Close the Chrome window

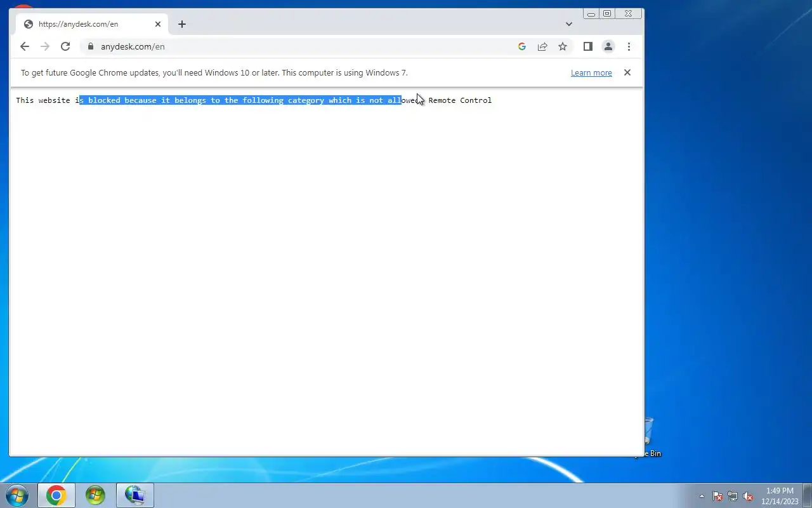[x=628, y=13]
